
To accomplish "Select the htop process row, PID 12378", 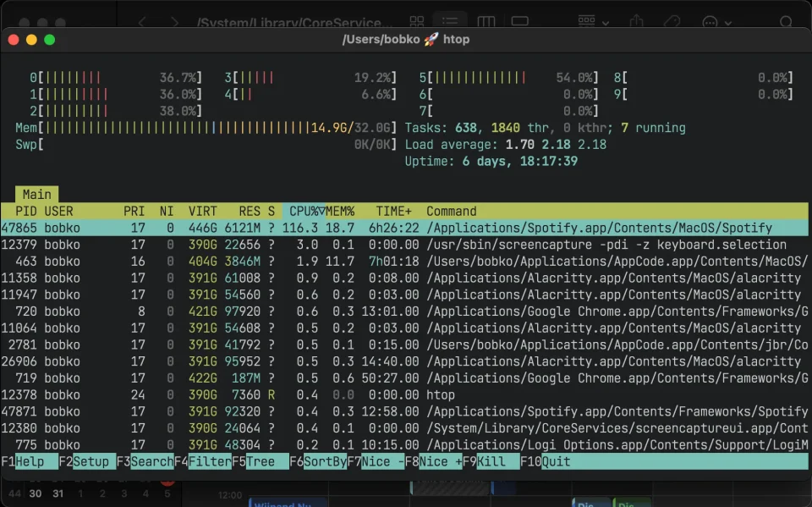I will tap(404, 394).
